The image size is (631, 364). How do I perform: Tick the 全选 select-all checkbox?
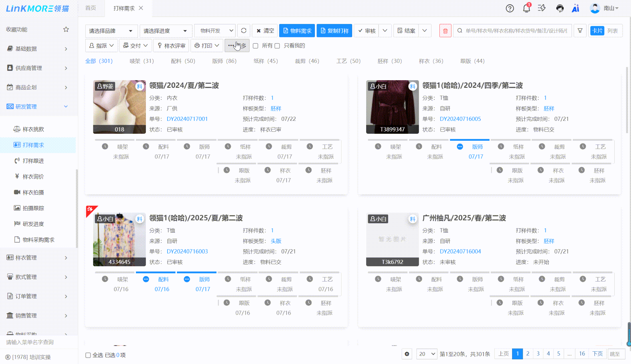point(88,355)
